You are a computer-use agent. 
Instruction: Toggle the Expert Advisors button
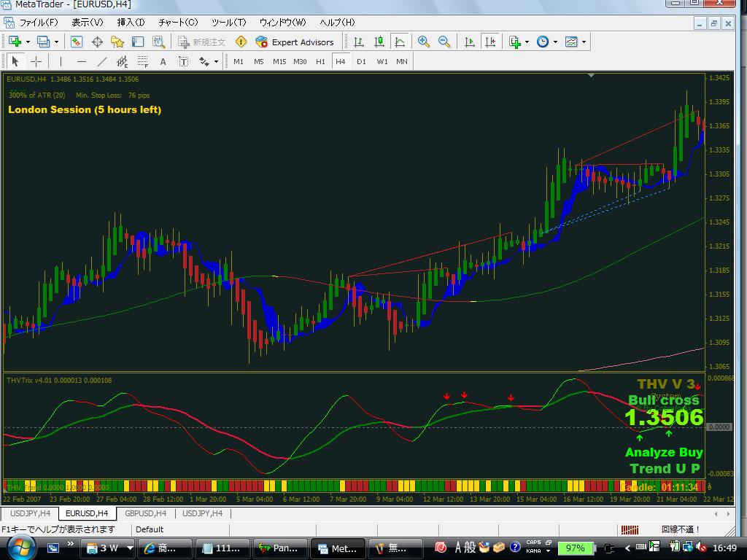295,42
